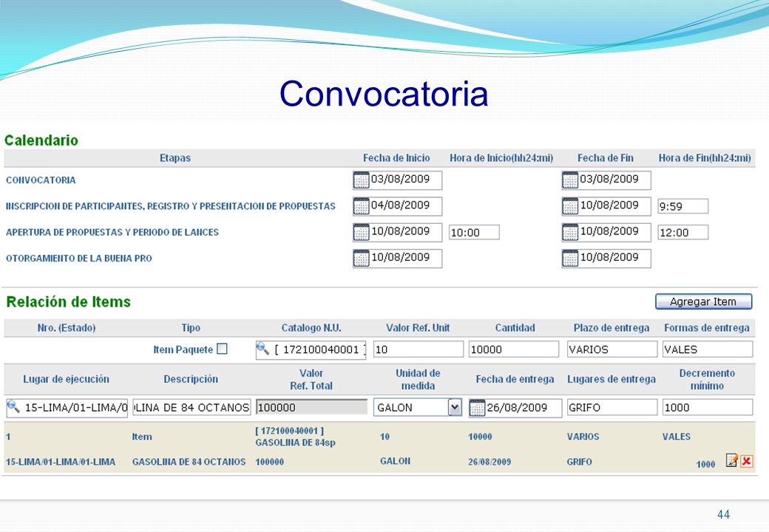This screenshot has height=532, width=769.
Task: Click Descripción field with 84 OCTANOS
Action: pyautogui.click(x=192, y=408)
